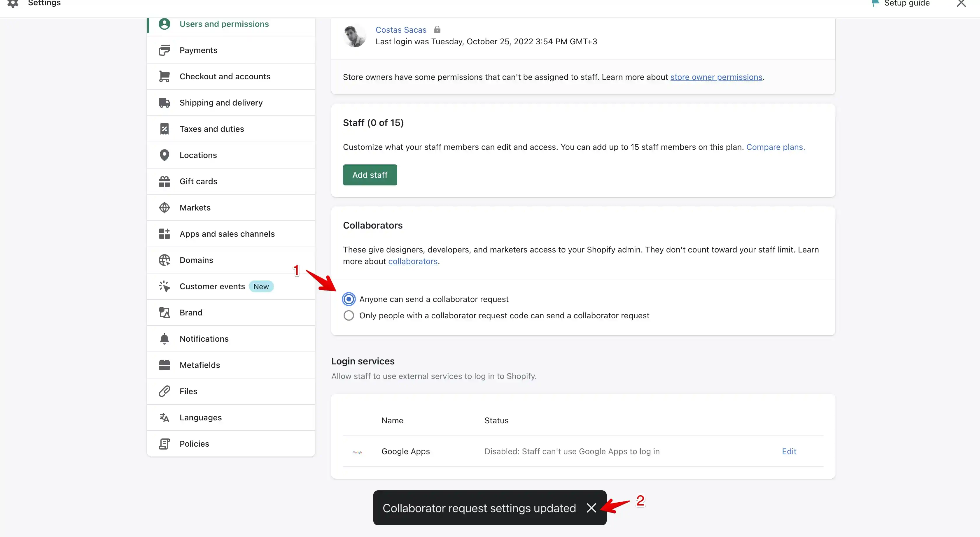Open Languages settings
Screen dimensions: 980x537
[x=231, y=417]
